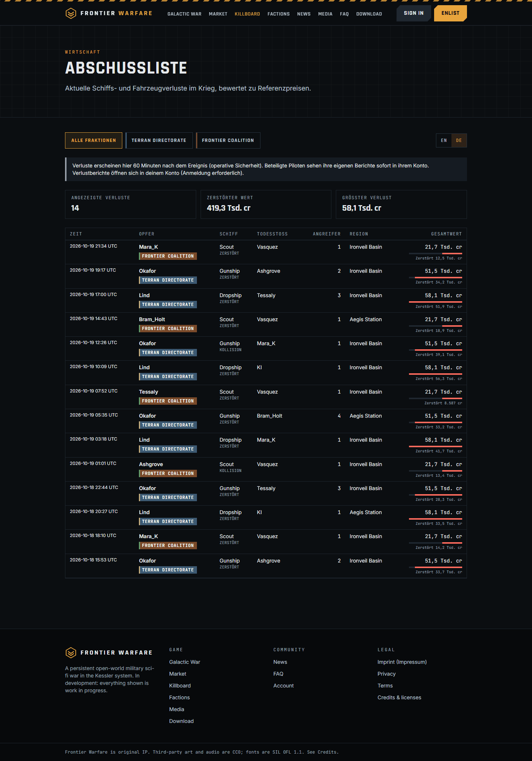The height and width of the screenshot is (761, 532).
Task: Click victim Ashgrove in the 01:01 row
Action: [151, 464]
